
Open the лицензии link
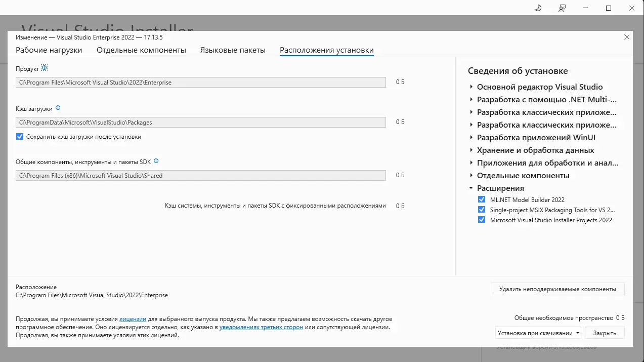coord(133,318)
